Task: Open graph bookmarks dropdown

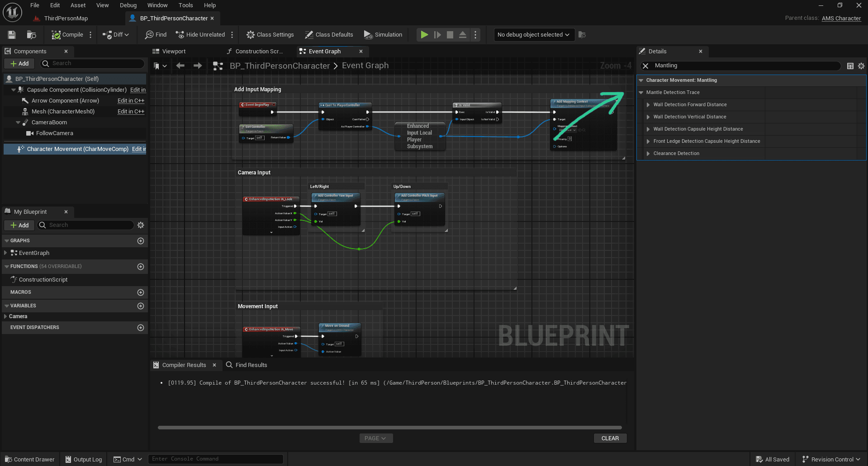Action: [160, 66]
